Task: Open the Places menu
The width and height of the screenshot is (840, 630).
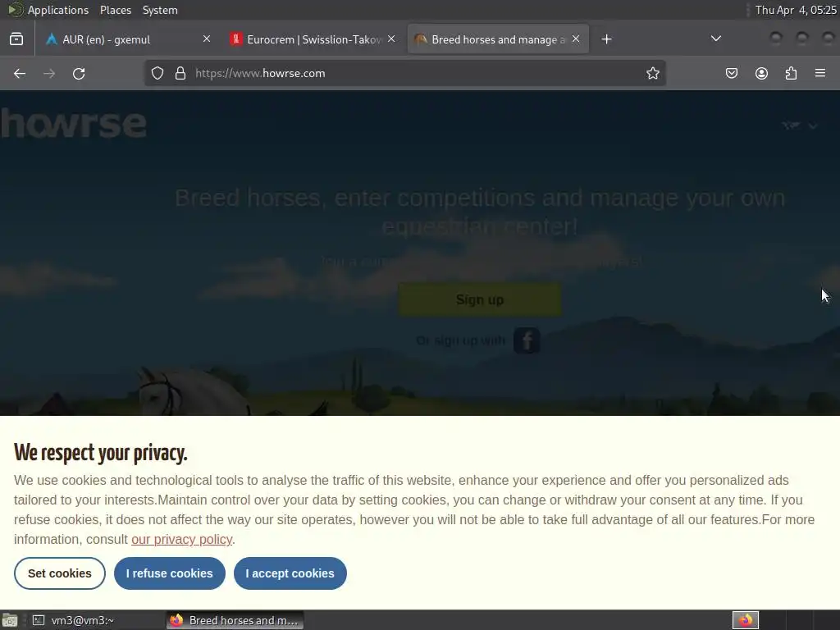Action: click(x=115, y=10)
